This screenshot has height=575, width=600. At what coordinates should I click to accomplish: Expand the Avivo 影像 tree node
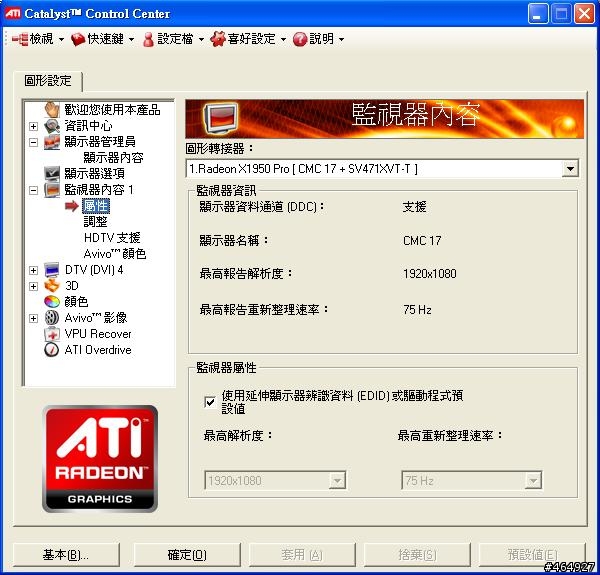coord(34,318)
